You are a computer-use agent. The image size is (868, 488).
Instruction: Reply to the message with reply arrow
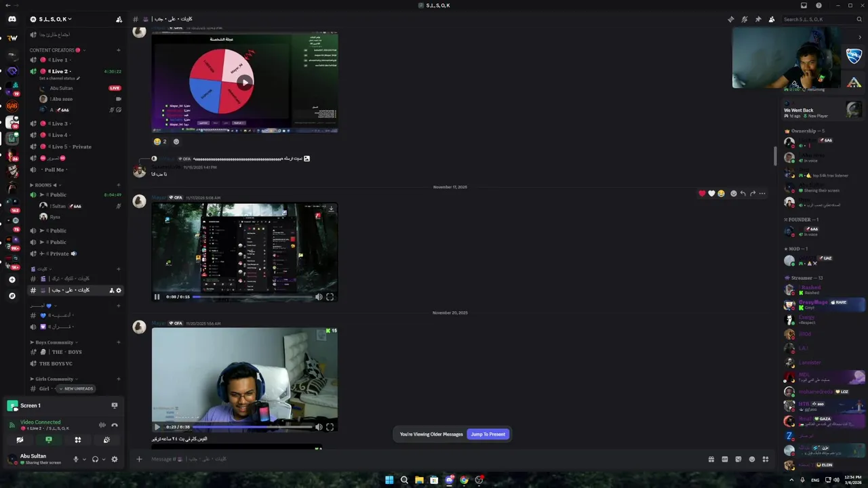pyautogui.click(x=743, y=193)
